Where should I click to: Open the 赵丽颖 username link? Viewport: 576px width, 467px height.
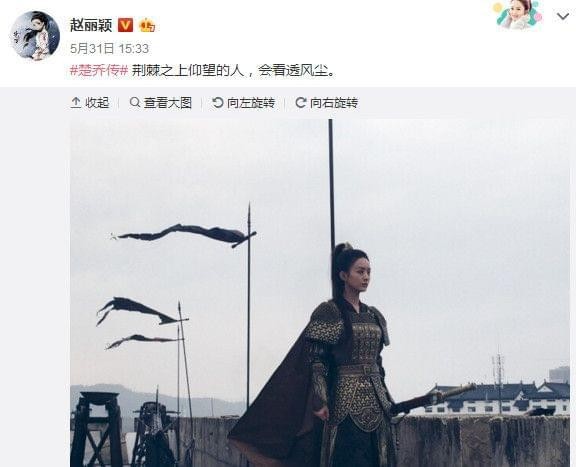tap(91, 25)
